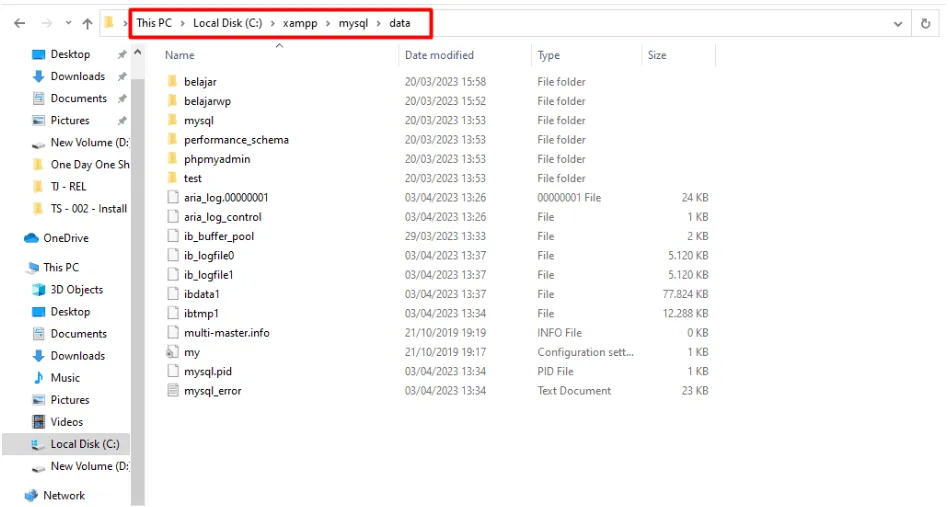Select the ib_logfile0 file icon
949x507 pixels.
pyautogui.click(x=173, y=255)
